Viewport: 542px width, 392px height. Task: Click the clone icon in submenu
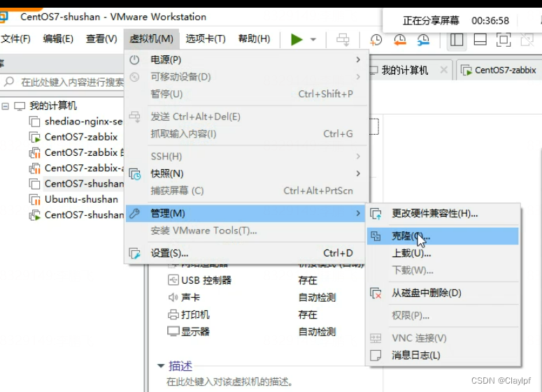(376, 236)
